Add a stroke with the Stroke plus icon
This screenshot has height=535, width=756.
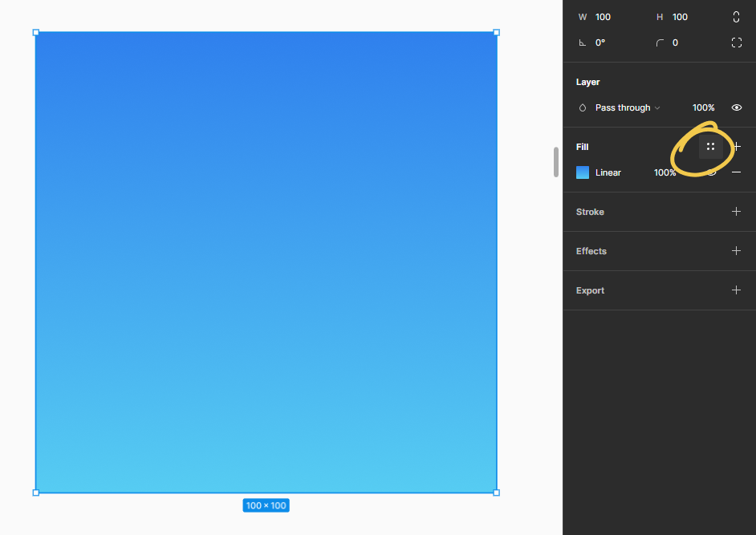(x=736, y=212)
